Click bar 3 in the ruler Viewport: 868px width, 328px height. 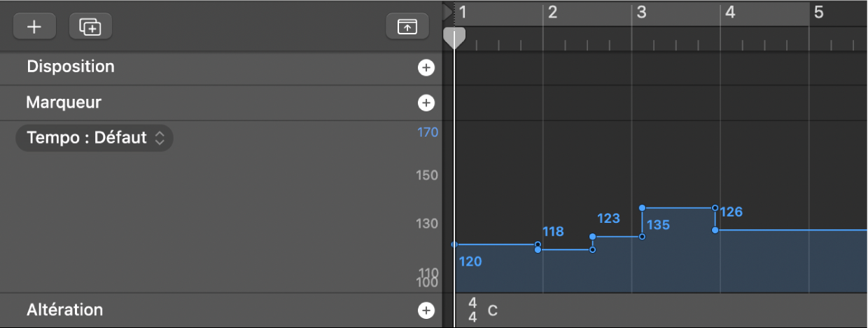641,13
